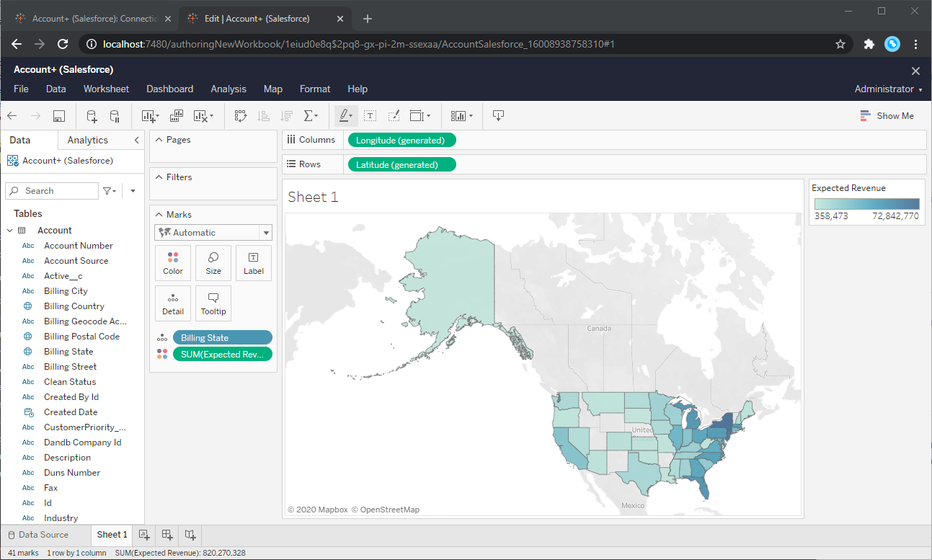Click the New Story icon at the bottom

[190, 535]
